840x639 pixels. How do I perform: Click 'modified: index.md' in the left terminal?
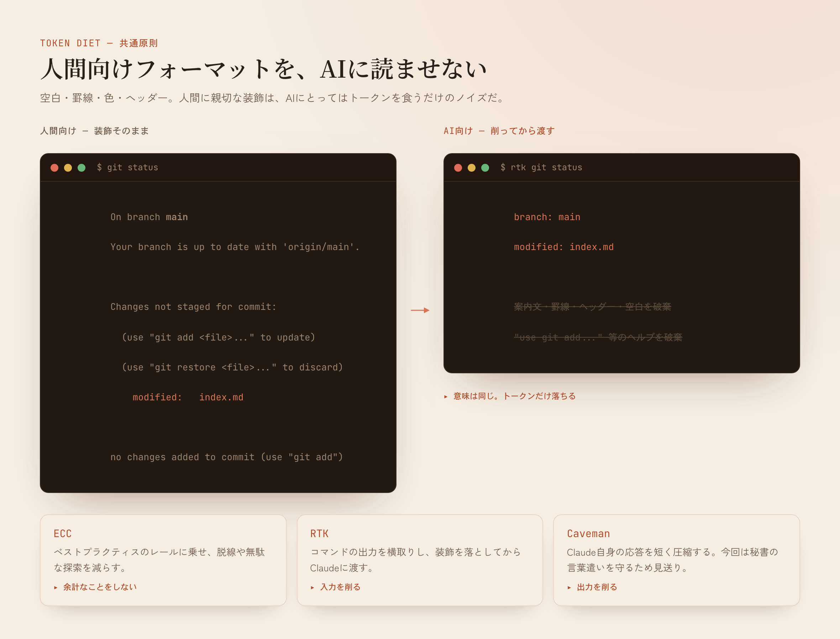188,398
